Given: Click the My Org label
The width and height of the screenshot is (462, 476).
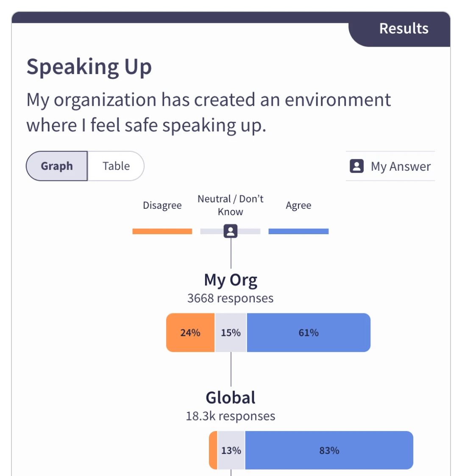Looking at the screenshot, I should [x=230, y=280].
